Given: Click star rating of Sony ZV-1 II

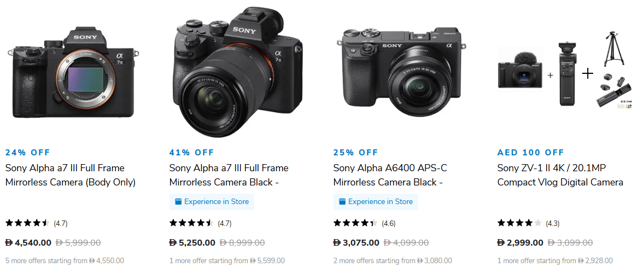Looking at the screenshot, I should (519, 223).
